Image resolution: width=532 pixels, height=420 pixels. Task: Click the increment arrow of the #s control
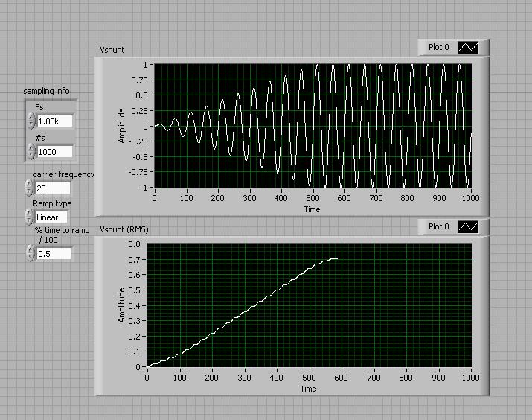click(31, 147)
